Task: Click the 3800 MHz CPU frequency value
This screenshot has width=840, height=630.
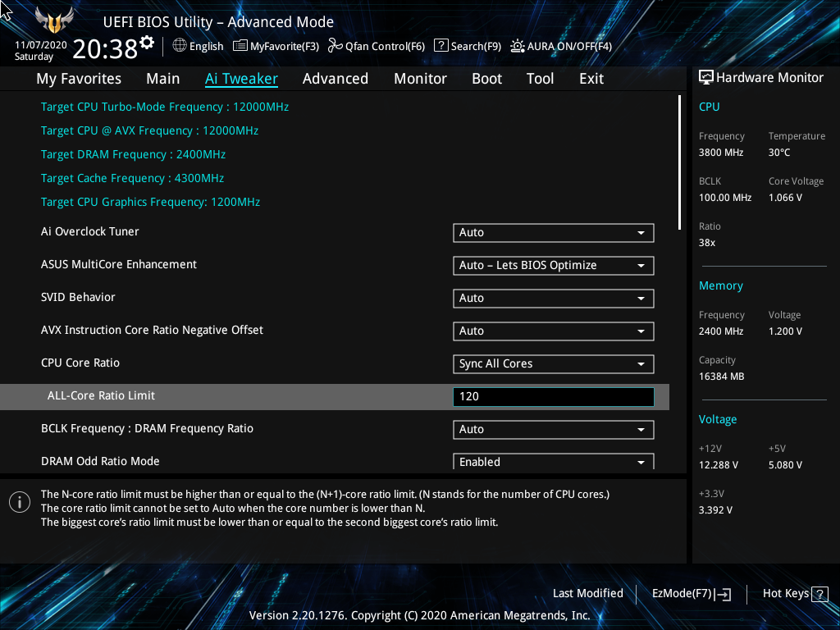Action: (x=721, y=153)
